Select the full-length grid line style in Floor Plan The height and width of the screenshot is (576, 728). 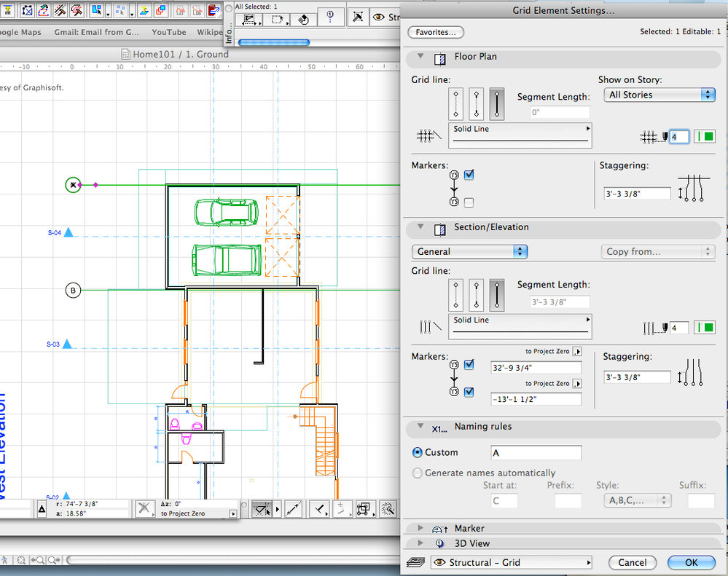(x=498, y=104)
